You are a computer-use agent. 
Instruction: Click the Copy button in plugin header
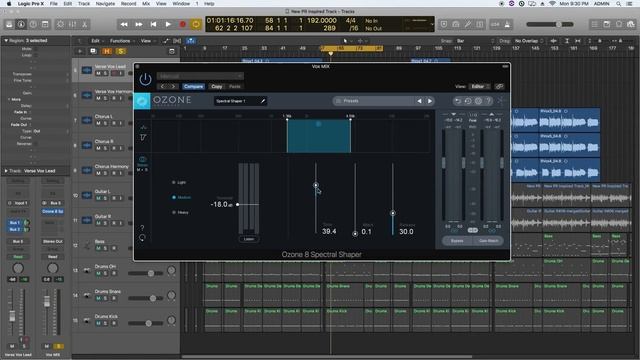click(217, 87)
